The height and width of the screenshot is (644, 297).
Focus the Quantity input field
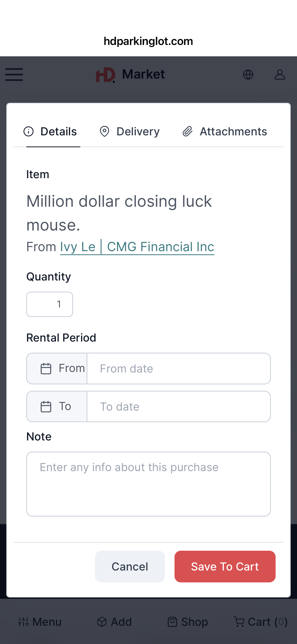(50, 304)
